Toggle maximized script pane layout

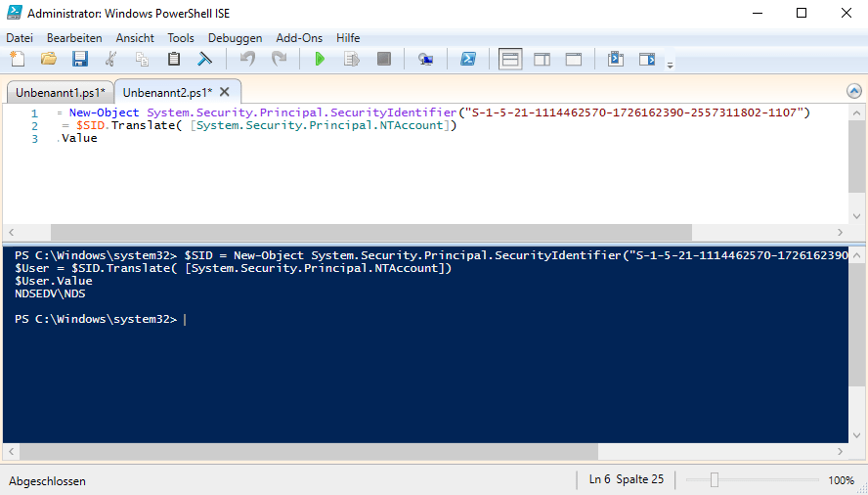click(x=574, y=59)
